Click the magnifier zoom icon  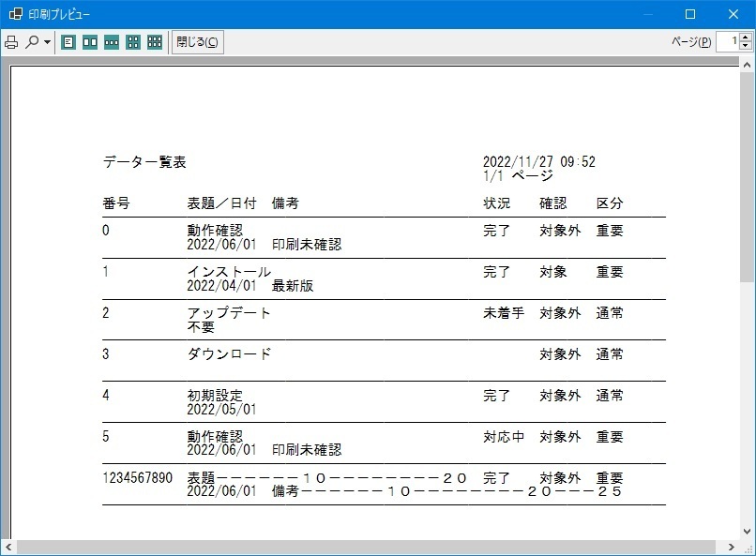tap(32, 42)
